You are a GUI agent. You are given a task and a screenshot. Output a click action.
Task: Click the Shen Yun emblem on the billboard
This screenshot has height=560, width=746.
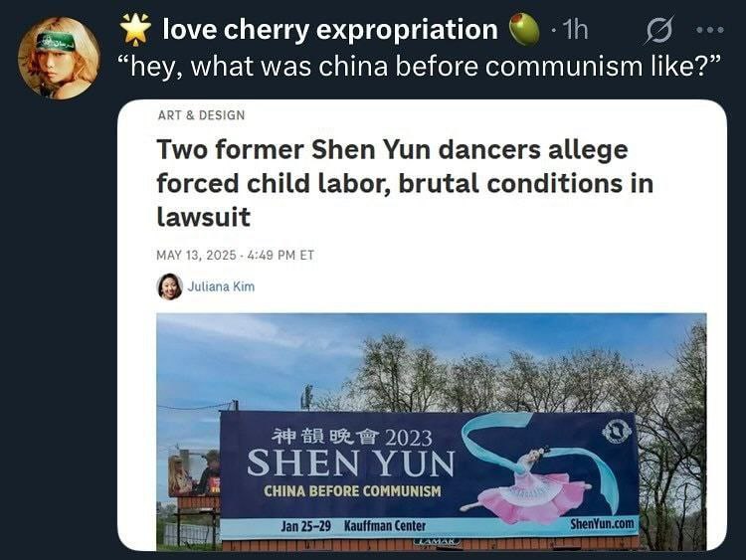616,432
